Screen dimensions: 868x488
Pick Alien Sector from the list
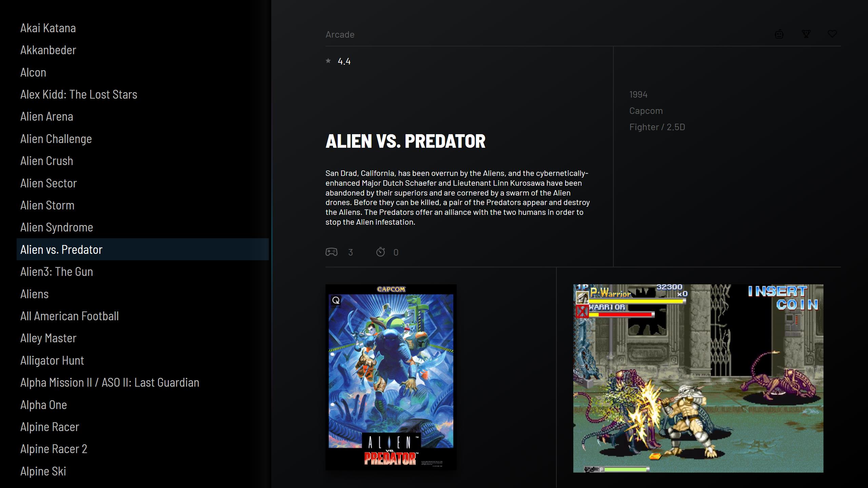click(142, 183)
